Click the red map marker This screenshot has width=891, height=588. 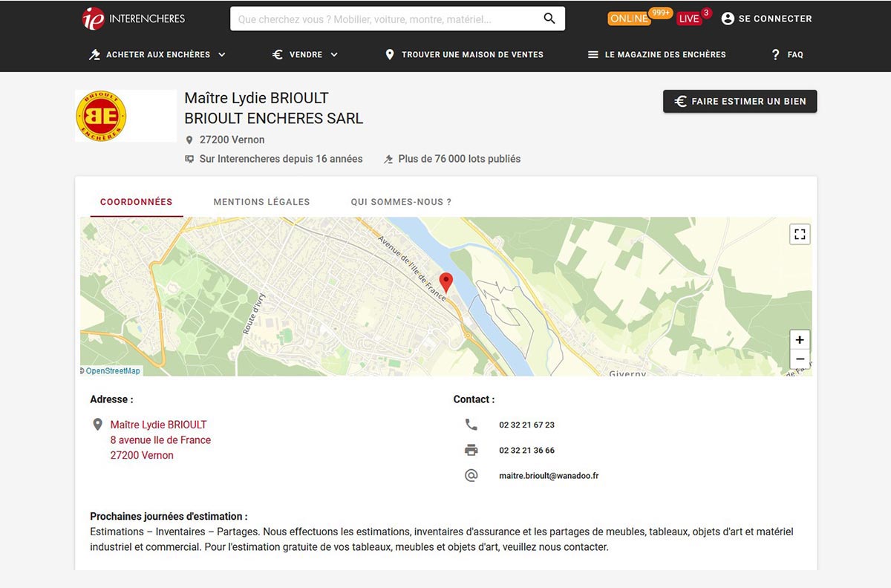point(446,282)
